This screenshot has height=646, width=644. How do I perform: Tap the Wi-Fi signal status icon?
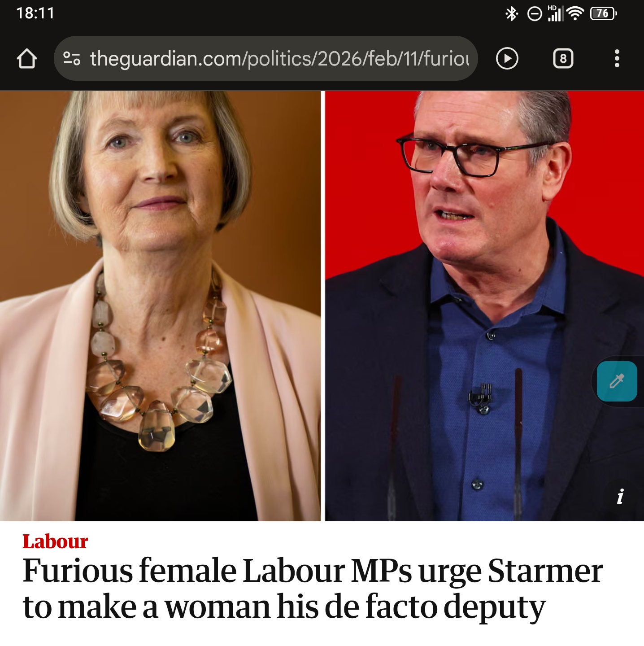coord(575,14)
